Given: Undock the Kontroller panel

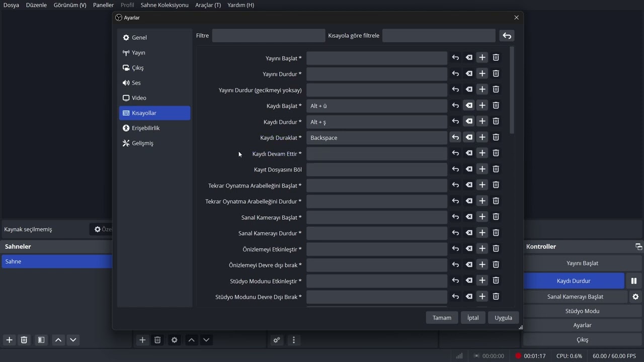Looking at the screenshot, I should (x=638, y=246).
